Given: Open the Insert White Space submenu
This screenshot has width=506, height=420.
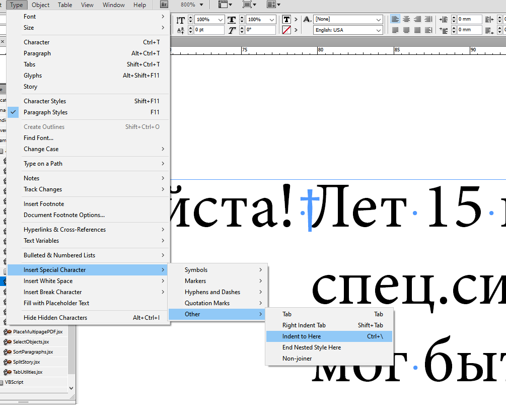Looking at the screenshot, I should (x=48, y=281).
